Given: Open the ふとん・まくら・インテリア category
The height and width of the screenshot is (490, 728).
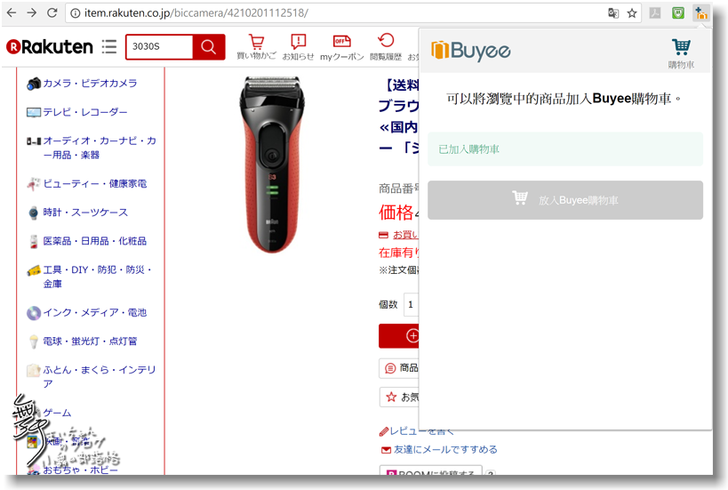Looking at the screenshot, I should tap(99, 377).
